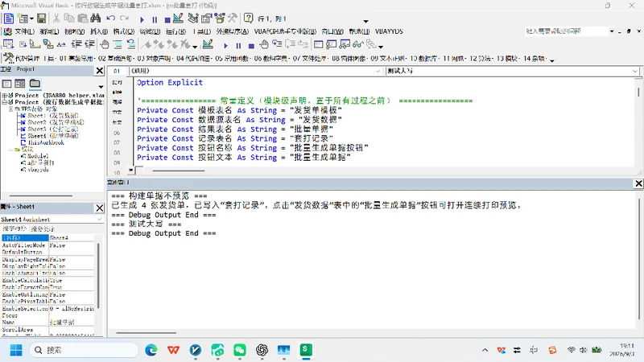Open 代码管理 toolbar overflow dropdown arrow
Image resolution: width=644 pixels, height=362 pixels.
tap(552, 61)
